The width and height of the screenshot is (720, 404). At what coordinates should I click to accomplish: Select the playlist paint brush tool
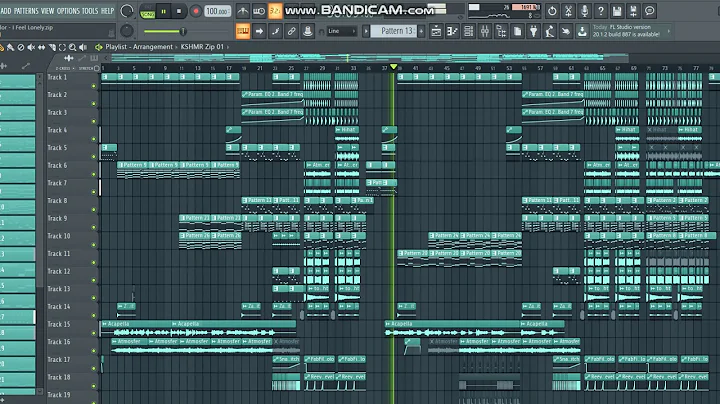tap(11, 47)
